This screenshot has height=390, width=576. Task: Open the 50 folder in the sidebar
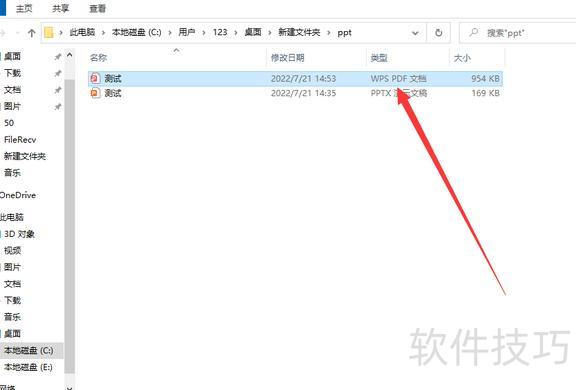[9, 123]
